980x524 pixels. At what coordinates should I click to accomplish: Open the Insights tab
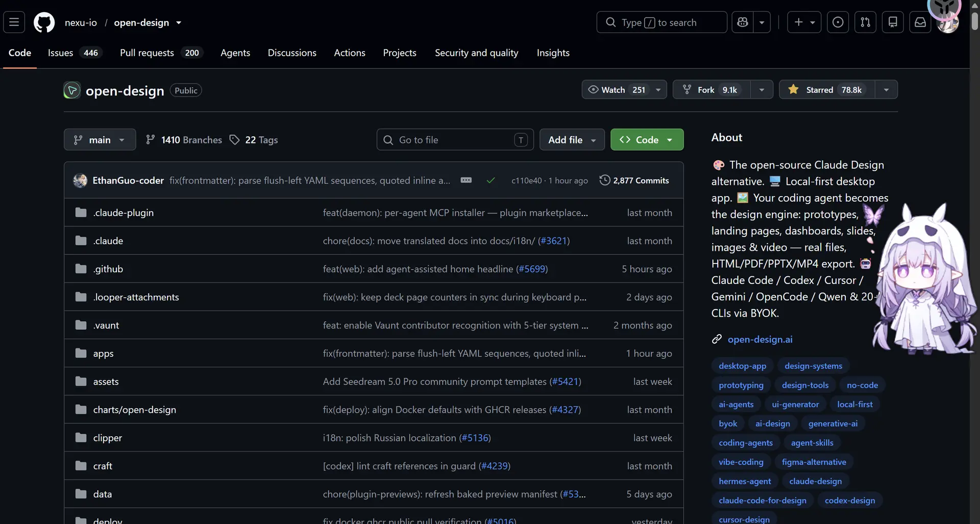553,53
